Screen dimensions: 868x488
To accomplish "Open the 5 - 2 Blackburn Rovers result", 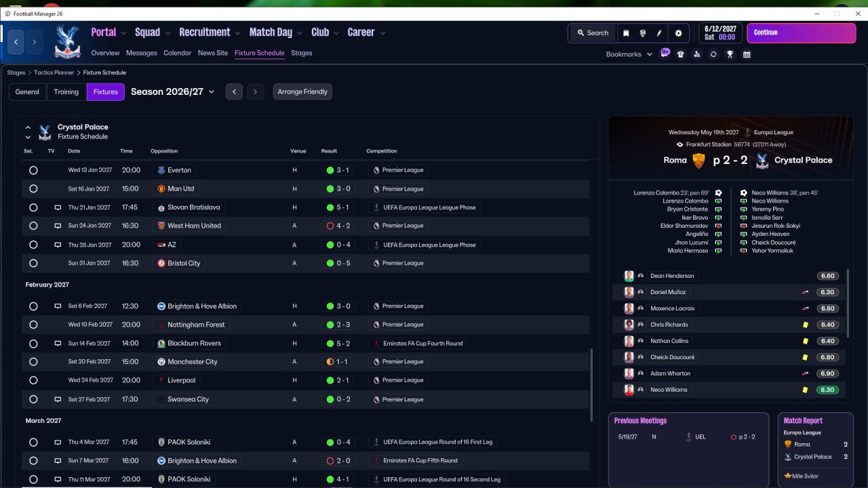I will pyautogui.click(x=336, y=344).
